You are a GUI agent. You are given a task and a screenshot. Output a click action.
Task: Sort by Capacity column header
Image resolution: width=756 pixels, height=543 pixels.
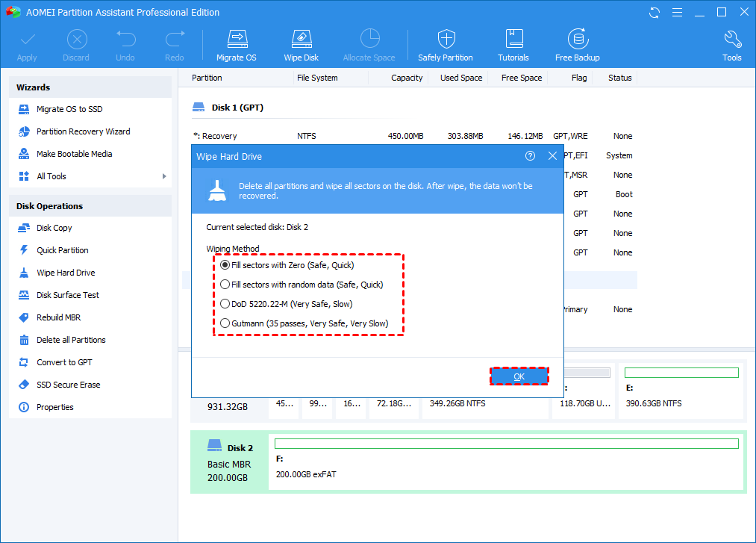click(407, 78)
